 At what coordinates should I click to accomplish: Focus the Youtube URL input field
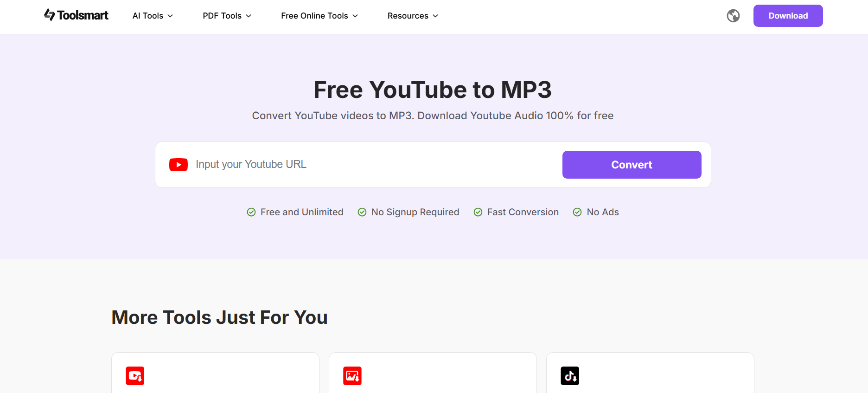pyautogui.click(x=371, y=165)
